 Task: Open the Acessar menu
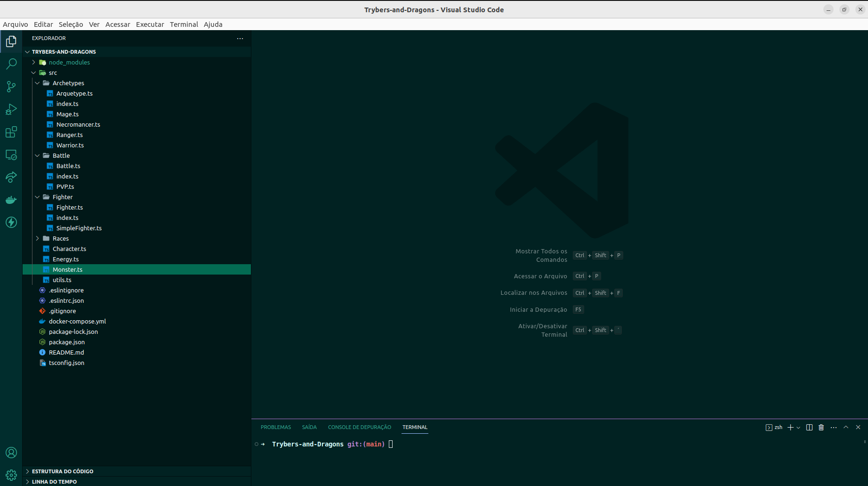118,24
